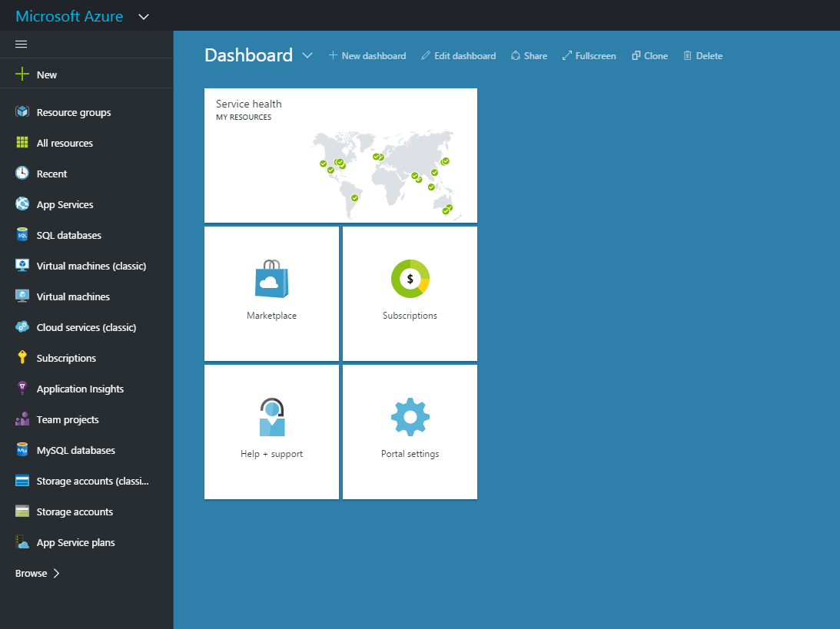Select SQL databases label in sidebar

point(68,235)
